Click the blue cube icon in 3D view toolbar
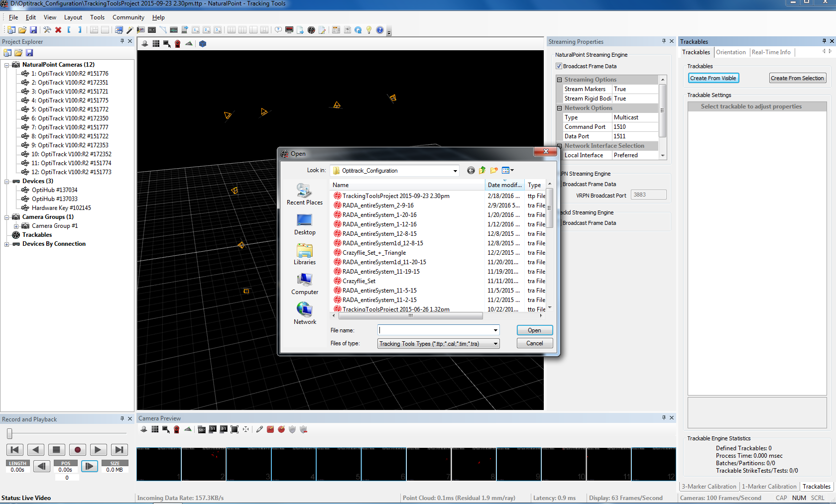This screenshot has width=836, height=504. pyautogui.click(x=203, y=44)
